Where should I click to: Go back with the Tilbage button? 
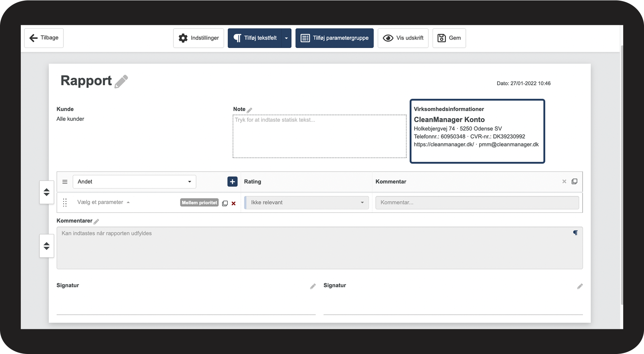point(44,38)
